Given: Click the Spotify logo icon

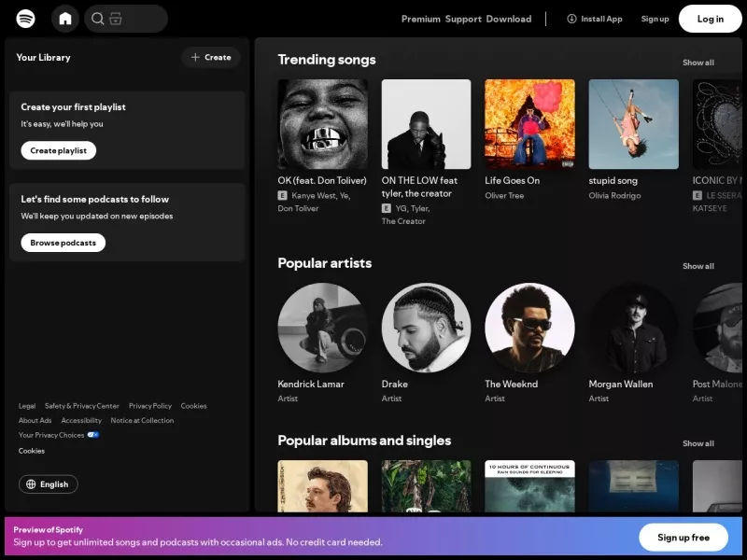Looking at the screenshot, I should click(x=25, y=19).
